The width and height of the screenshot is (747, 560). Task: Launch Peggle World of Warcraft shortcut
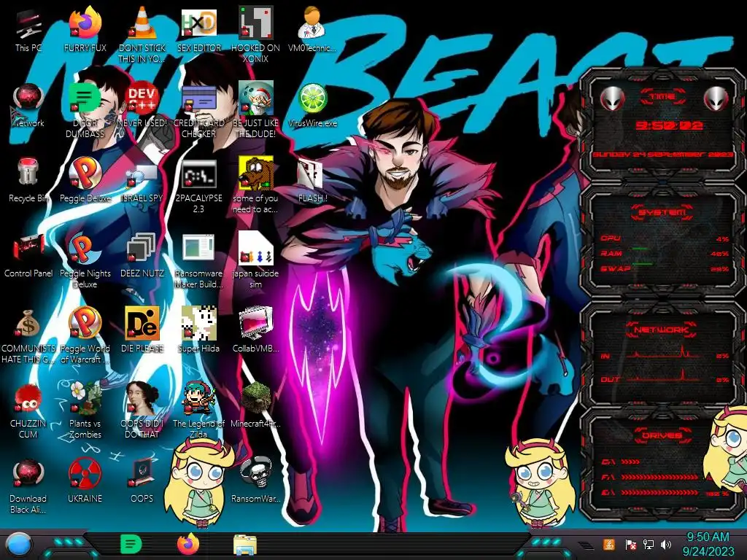[x=85, y=335]
